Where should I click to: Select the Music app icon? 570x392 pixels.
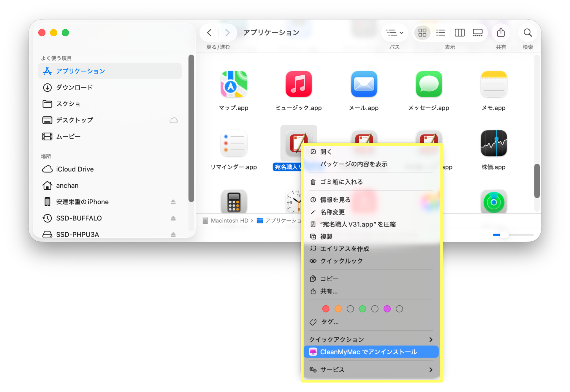[299, 84]
